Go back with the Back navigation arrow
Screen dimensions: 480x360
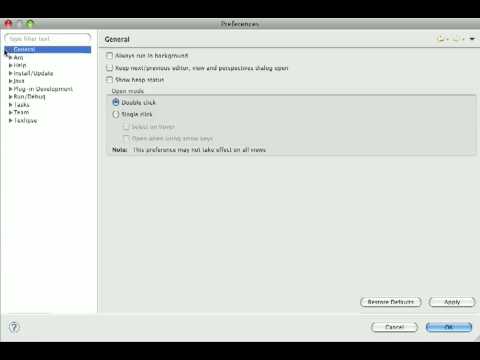click(441, 39)
